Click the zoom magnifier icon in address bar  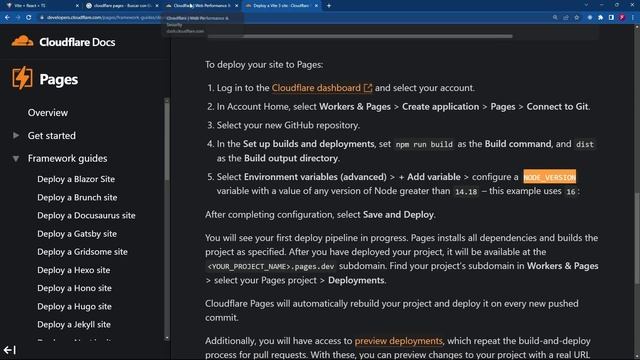(x=555, y=18)
